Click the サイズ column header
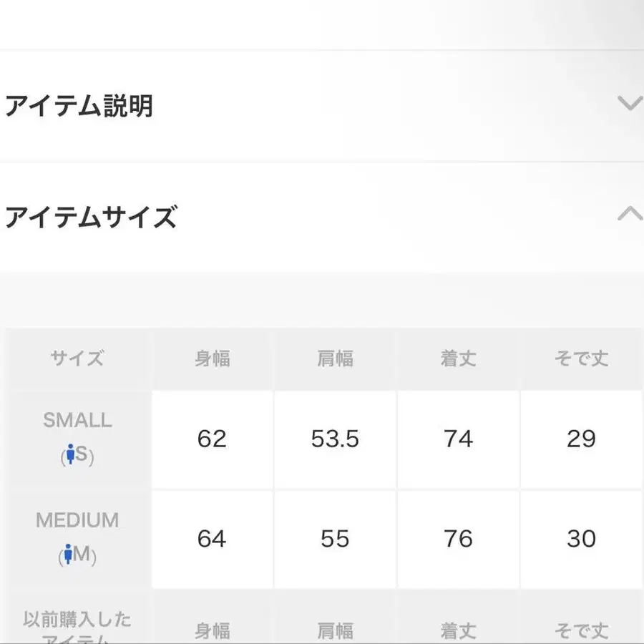The image size is (644, 644). 77,358
